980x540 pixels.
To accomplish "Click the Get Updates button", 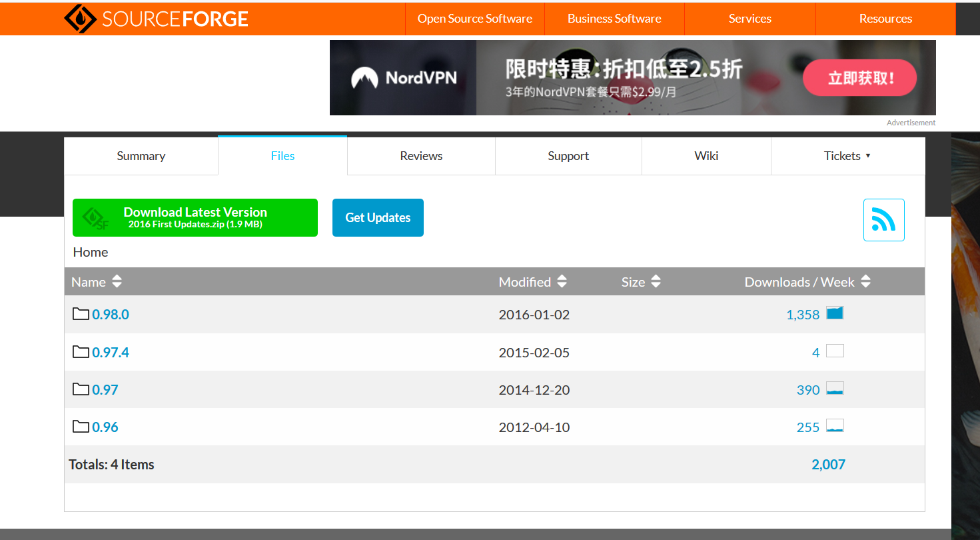I will (x=378, y=217).
